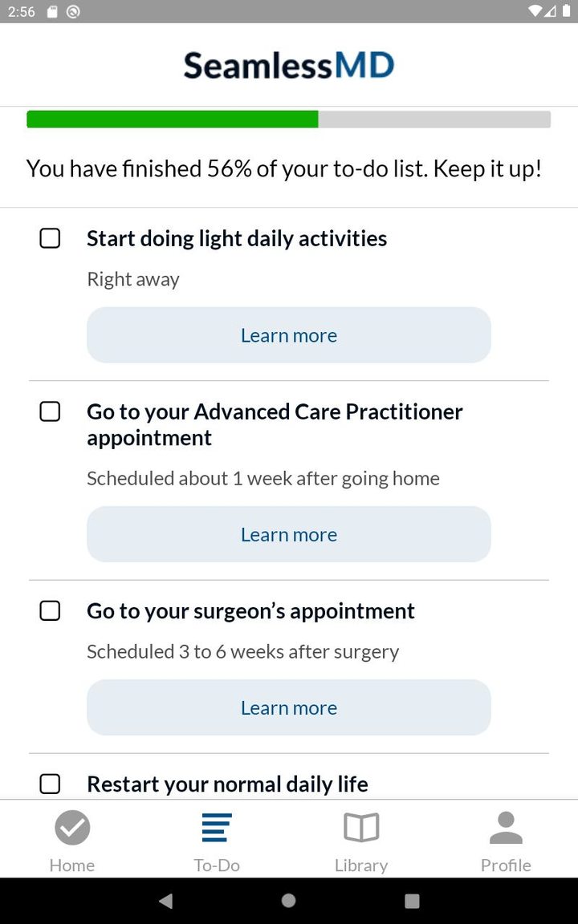Tap the 'Go to your surgeon's appointment' title
The width and height of the screenshot is (578, 924).
[x=250, y=610]
